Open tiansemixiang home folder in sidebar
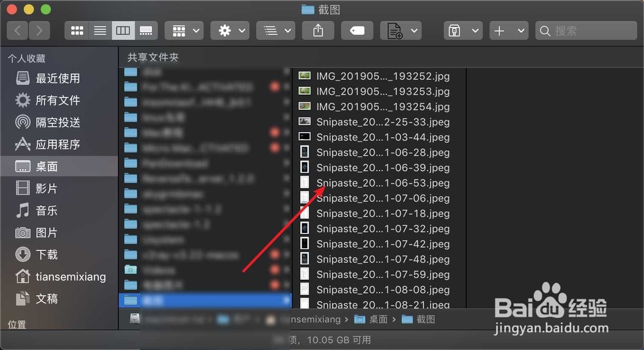The image size is (644, 350). tap(59, 277)
